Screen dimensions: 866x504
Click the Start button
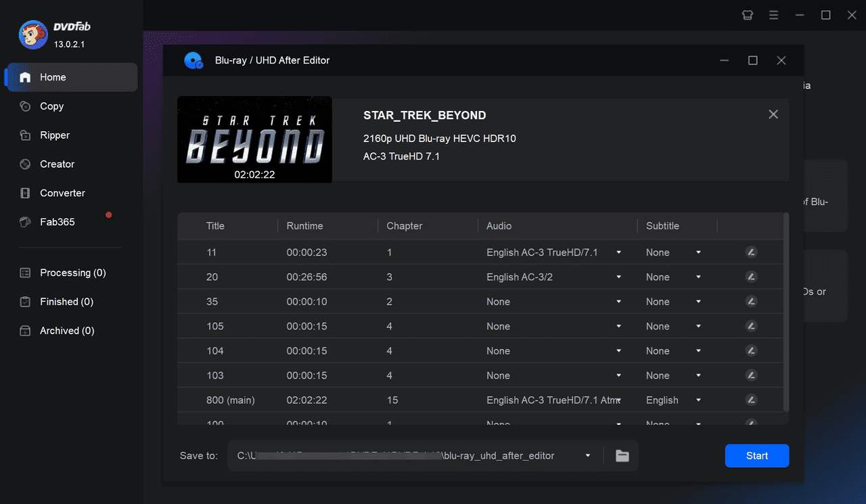click(757, 456)
